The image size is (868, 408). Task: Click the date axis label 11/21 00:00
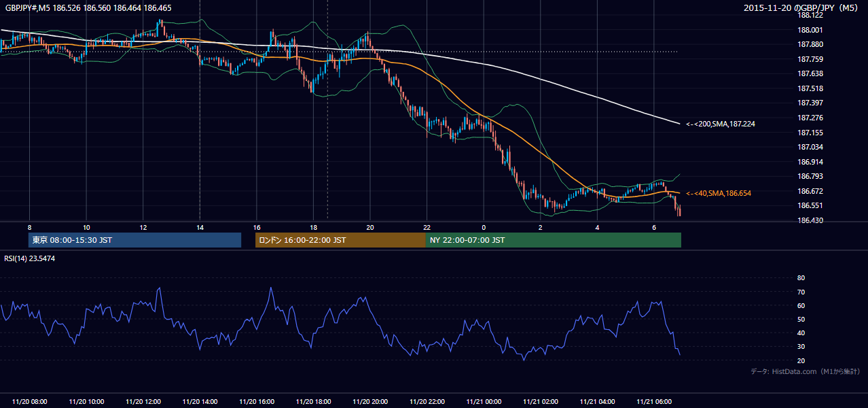point(484,401)
